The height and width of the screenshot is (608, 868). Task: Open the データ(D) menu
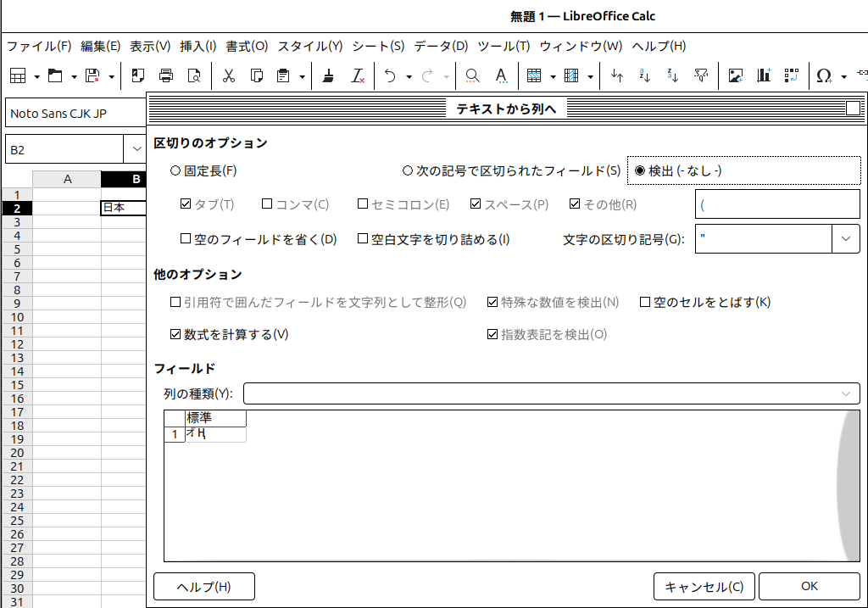point(441,46)
